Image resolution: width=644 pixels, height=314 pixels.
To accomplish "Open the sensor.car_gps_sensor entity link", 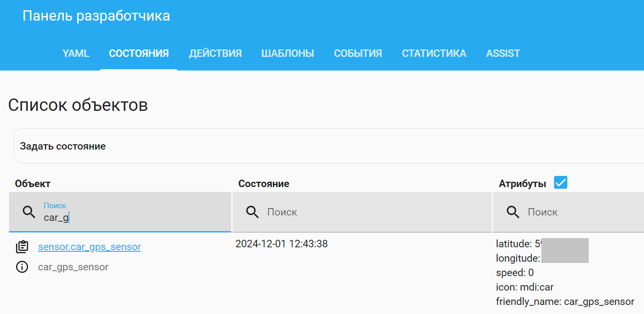I will click(90, 247).
